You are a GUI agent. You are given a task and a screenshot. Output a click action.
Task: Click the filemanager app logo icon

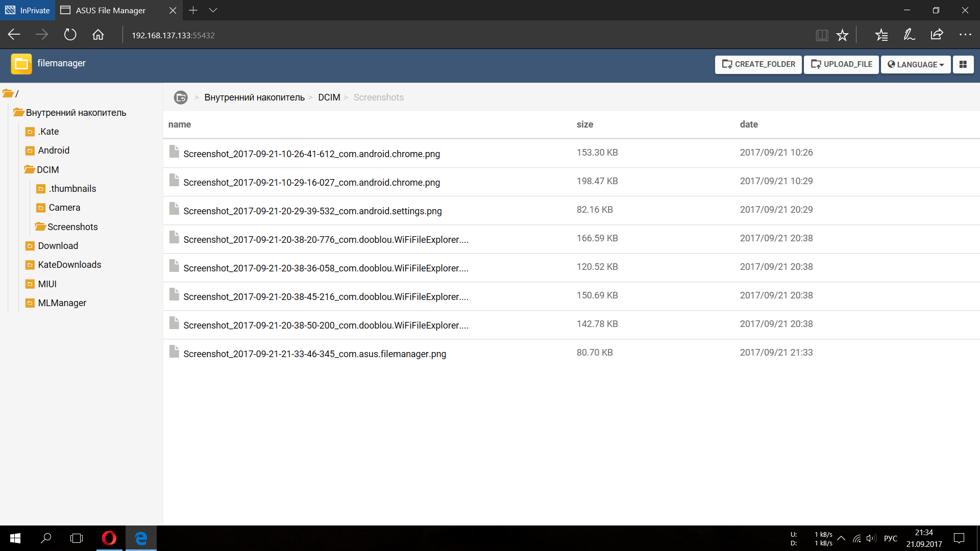(x=21, y=64)
